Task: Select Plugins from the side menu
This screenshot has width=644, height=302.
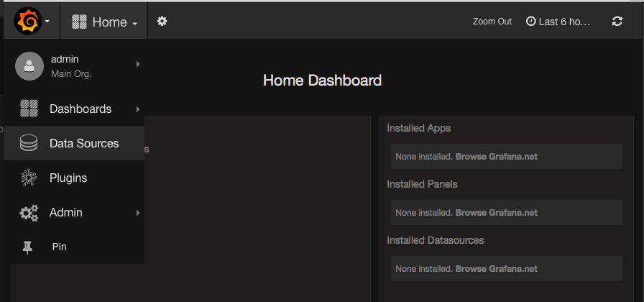Action: pos(68,178)
